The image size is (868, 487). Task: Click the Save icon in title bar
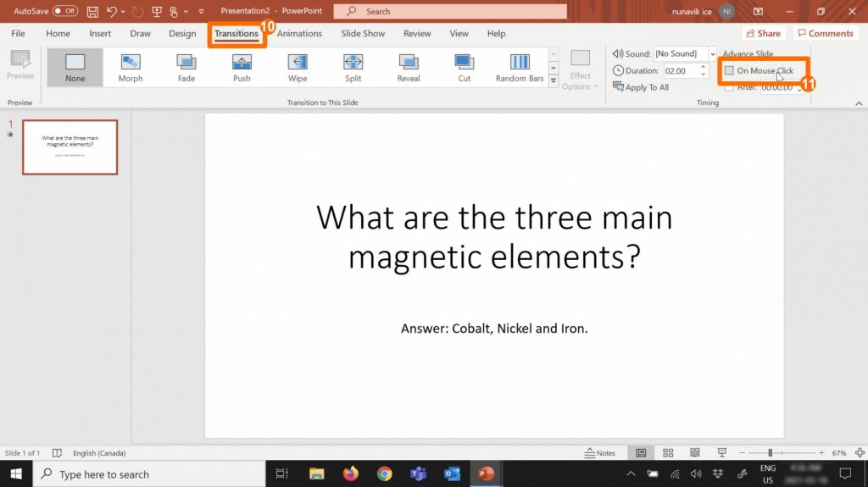(x=92, y=12)
